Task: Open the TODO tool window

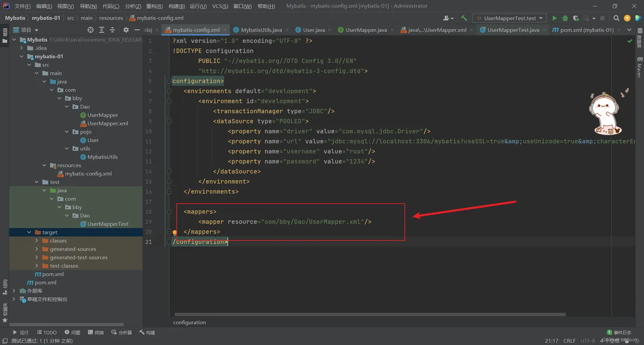Action: click(x=47, y=333)
